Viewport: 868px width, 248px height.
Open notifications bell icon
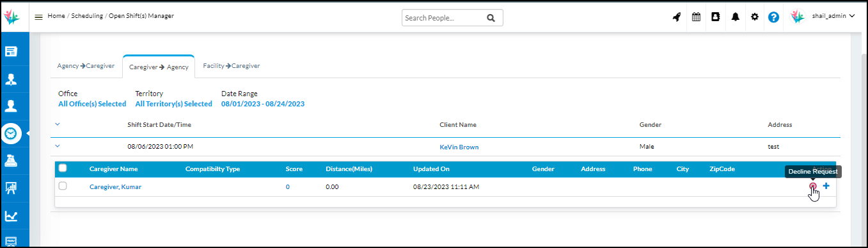point(735,17)
